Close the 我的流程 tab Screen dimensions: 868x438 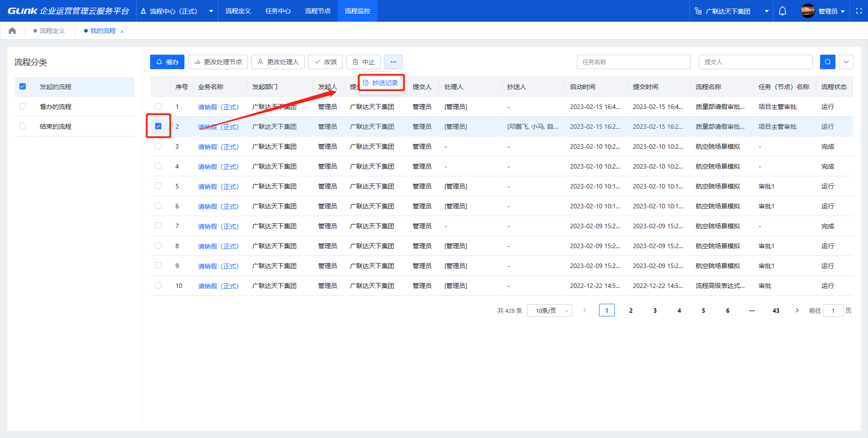[122, 31]
